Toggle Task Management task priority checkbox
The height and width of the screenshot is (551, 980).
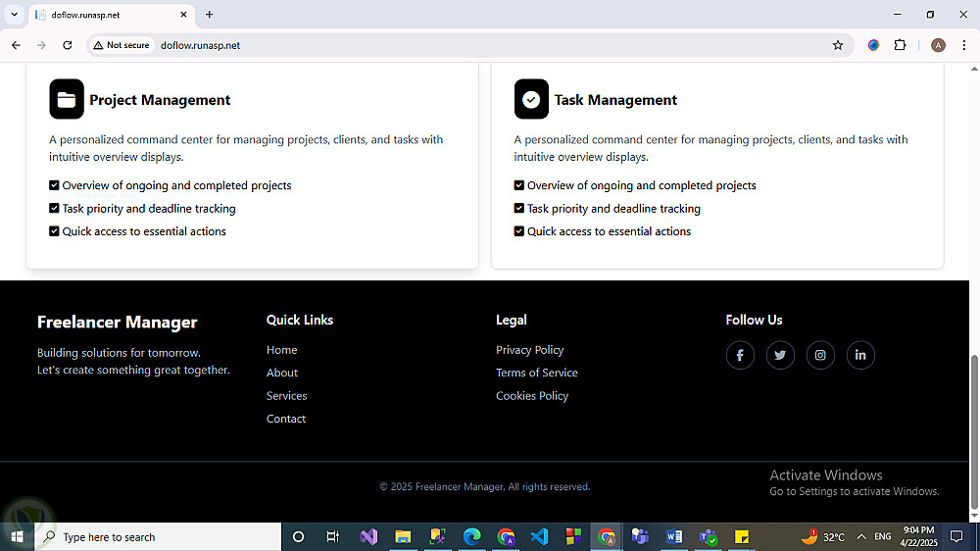coord(519,208)
